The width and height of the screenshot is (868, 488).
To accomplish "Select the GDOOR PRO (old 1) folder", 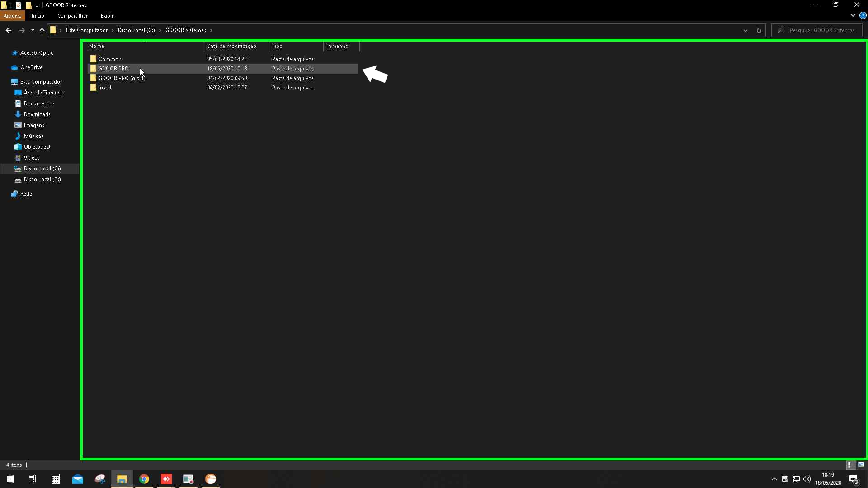I will tap(122, 78).
